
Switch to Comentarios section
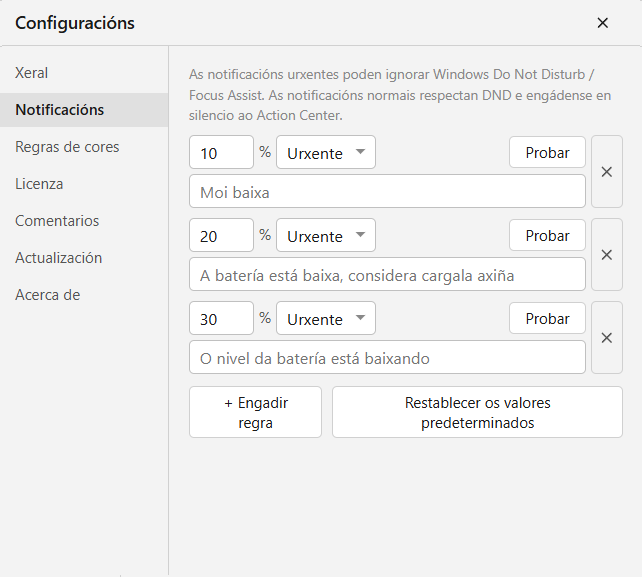(84, 221)
